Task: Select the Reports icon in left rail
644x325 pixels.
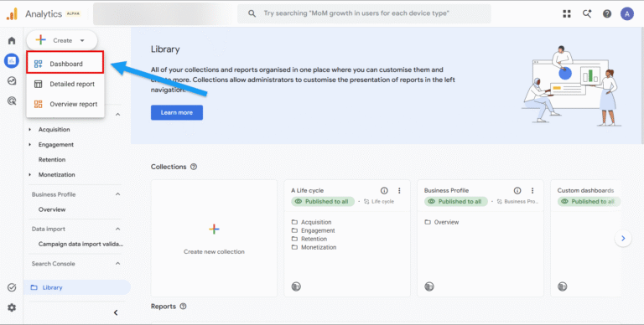Action: 12,61
